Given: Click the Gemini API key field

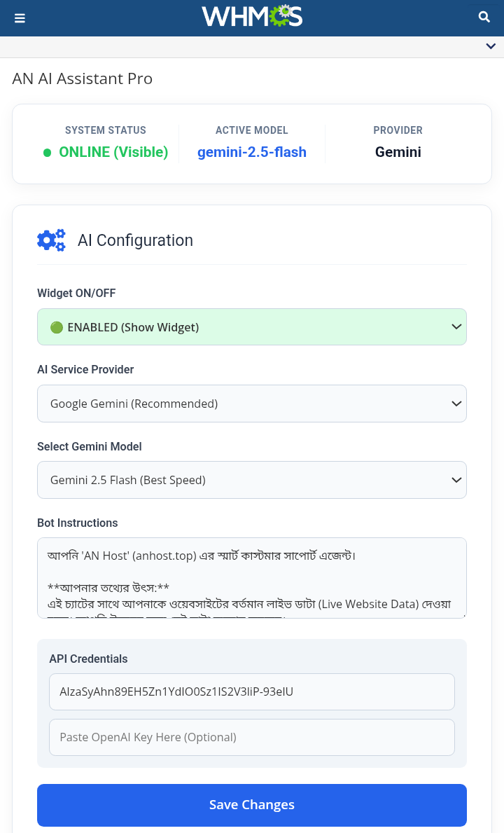Looking at the screenshot, I should tap(252, 692).
